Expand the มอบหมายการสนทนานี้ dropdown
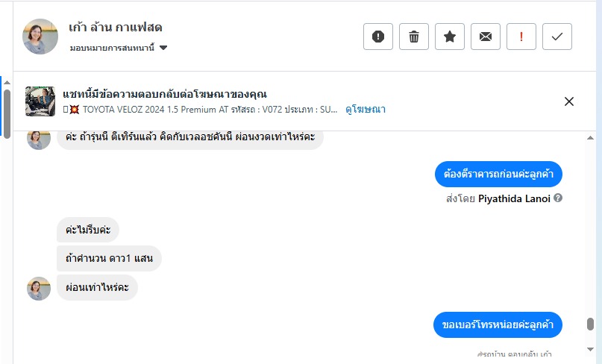Image resolution: width=602 pixels, height=364 pixels. click(163, 48)
